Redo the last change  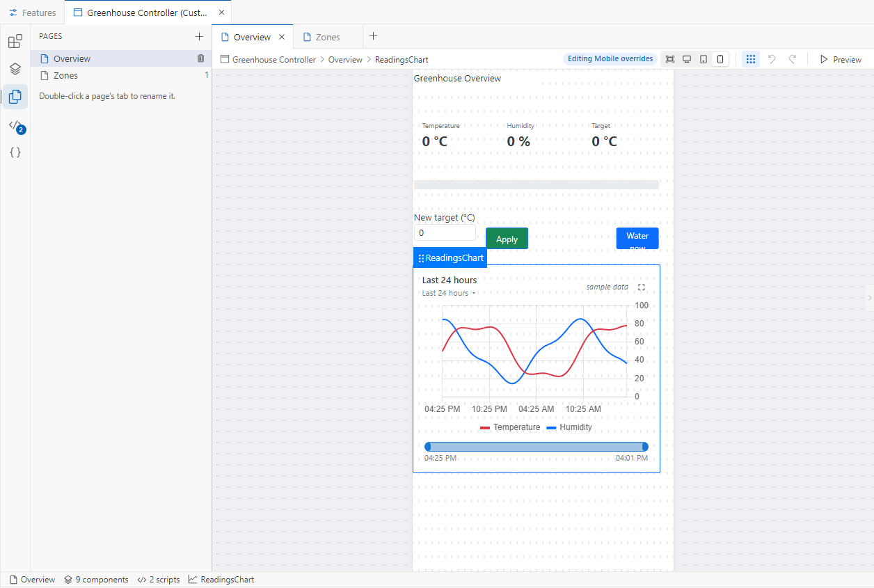click(x=793, y=59)
